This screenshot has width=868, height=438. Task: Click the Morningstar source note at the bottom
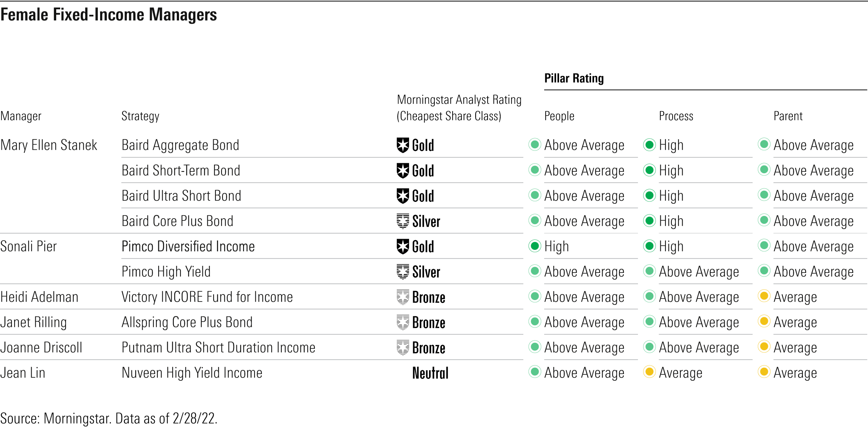[x=109, y=419]
